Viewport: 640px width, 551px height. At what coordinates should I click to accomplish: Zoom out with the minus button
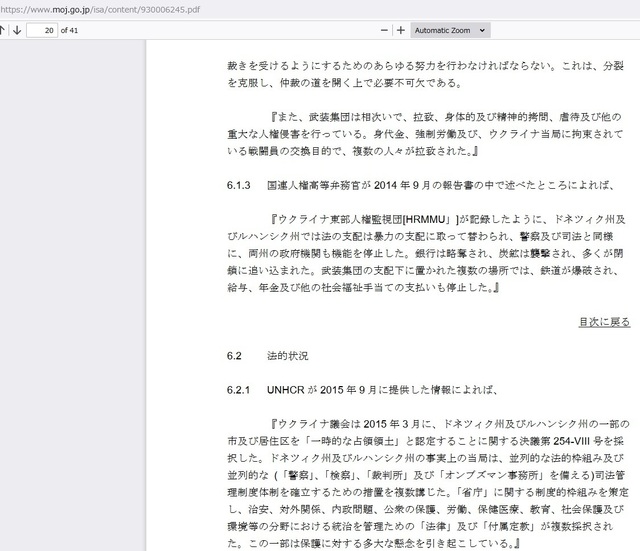coord(384,30)
